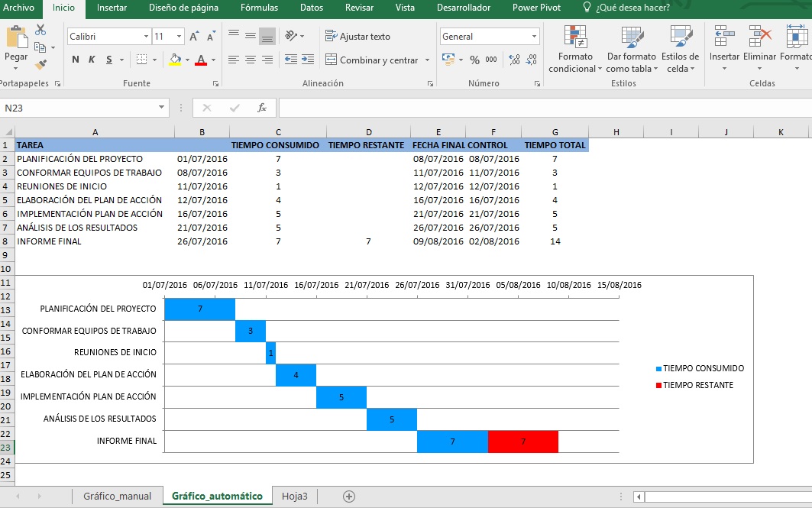Viewport: 812px width, 508px height.
Task: Select the Gráfico_manual sheet tab
Action: pyautogui.click(x=116, y=495)
